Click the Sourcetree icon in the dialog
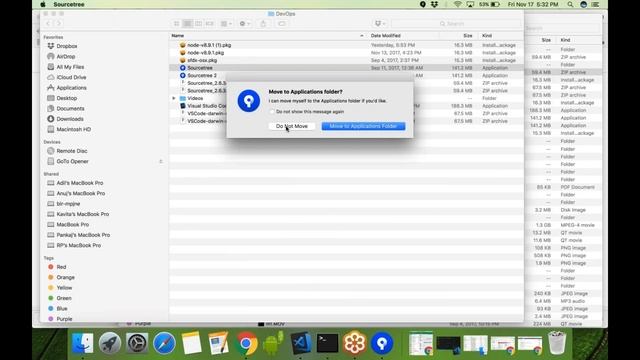640x360 pixels. [x=249, y=100]
